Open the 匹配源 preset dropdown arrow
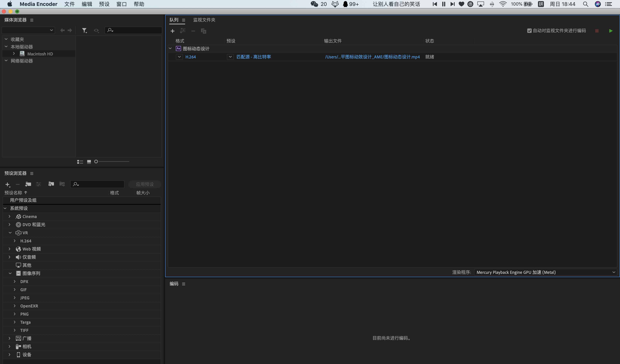620x364 pixels. point(230,57)
